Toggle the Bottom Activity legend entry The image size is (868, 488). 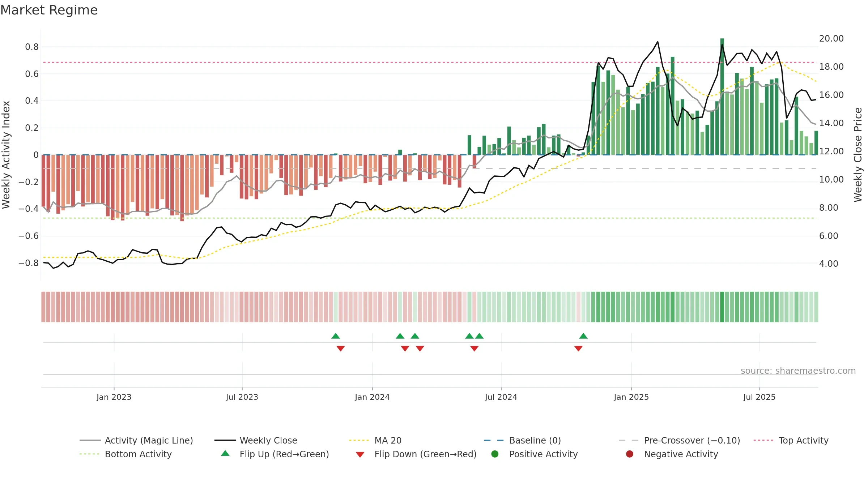[x=125, y=454]
